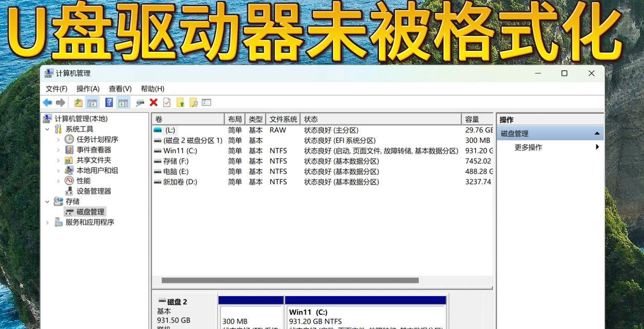
Task: Sort by the 容量 column header
Action: [477, 119]
